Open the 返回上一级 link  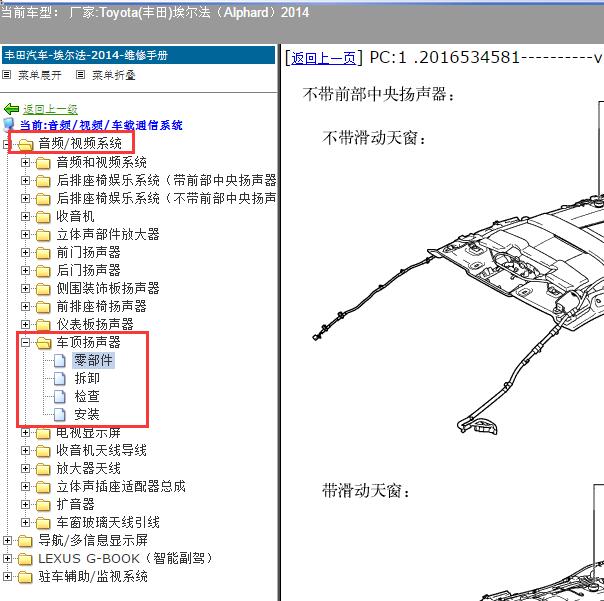pos(50,109)
